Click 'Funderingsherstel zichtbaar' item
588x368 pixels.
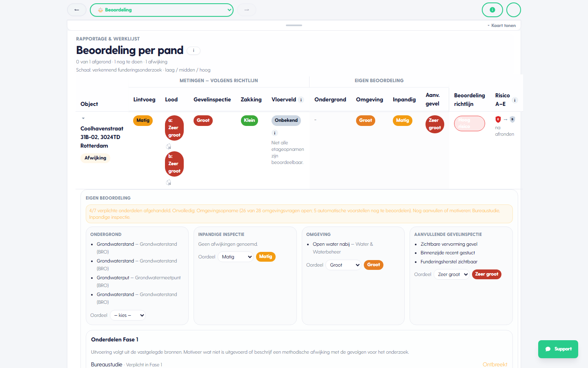tap(449, 262)
